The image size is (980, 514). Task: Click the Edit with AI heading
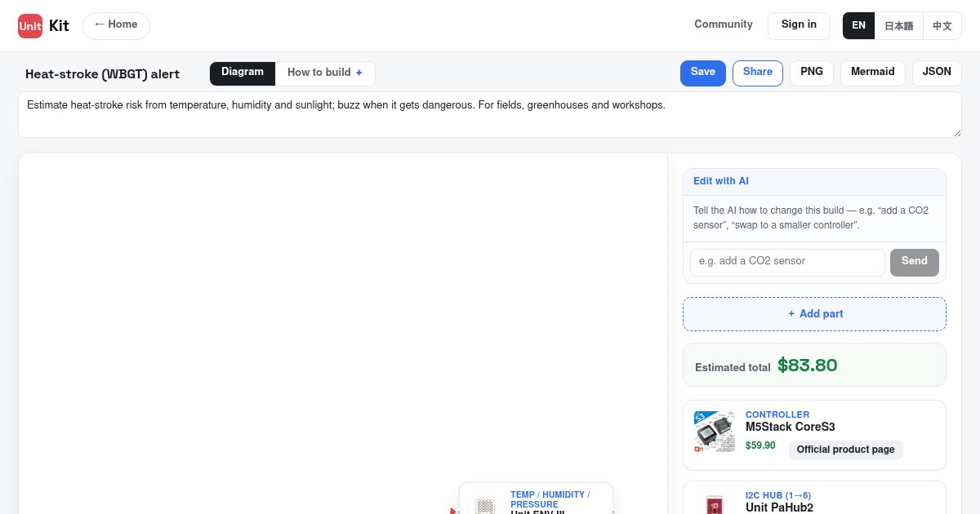pos(721,181)
